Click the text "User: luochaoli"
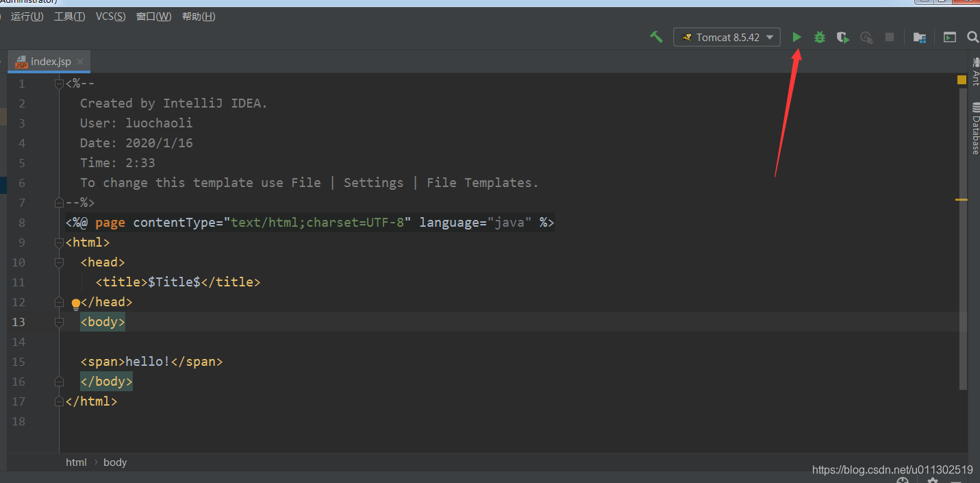The height and width of the screenshot is (483, 980). point(136,123)
